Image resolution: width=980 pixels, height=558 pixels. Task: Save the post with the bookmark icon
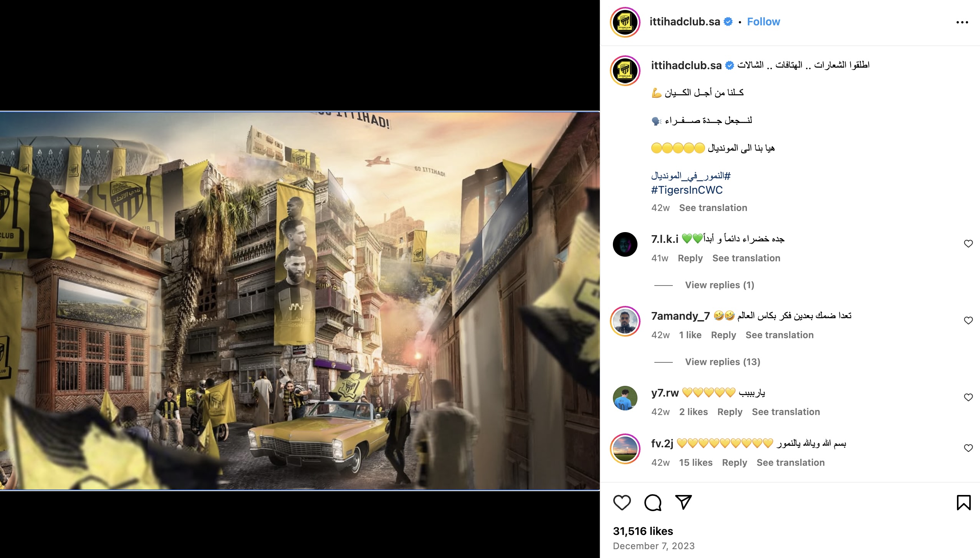pos(964,502)
